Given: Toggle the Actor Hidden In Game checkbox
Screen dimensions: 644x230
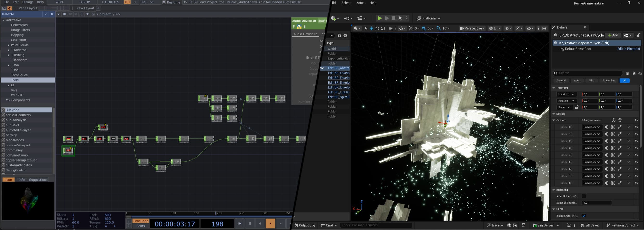Looking at the screenshot, I should pyautogui.click(x=584, y=196).
